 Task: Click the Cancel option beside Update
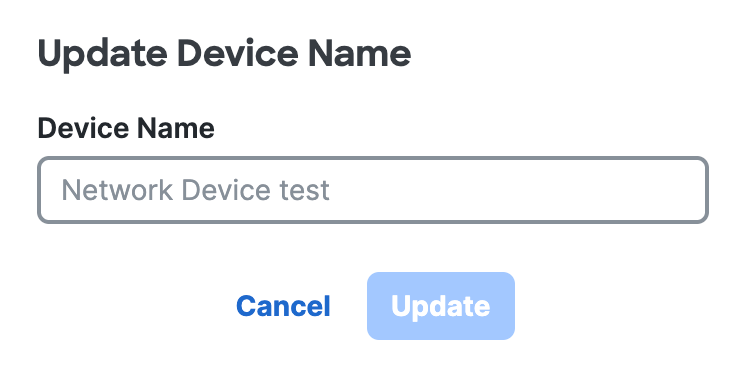click(x=283, y=306)
